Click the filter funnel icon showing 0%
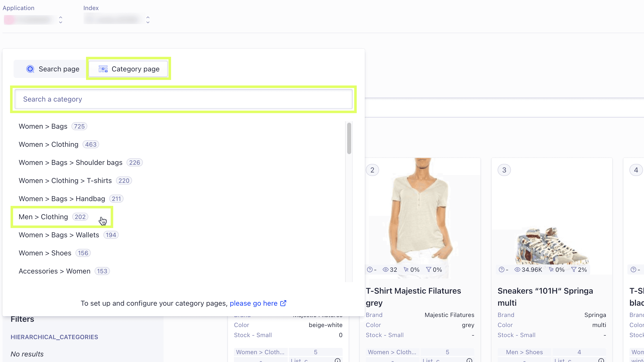This screenshot has height=362, width=644. tap(428, 269)
